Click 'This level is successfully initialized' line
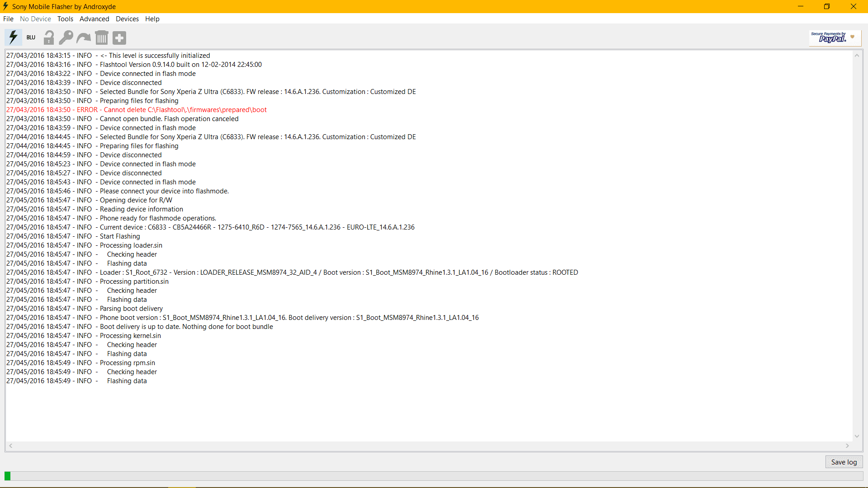The image size is (868, 488). coord(108,56)
